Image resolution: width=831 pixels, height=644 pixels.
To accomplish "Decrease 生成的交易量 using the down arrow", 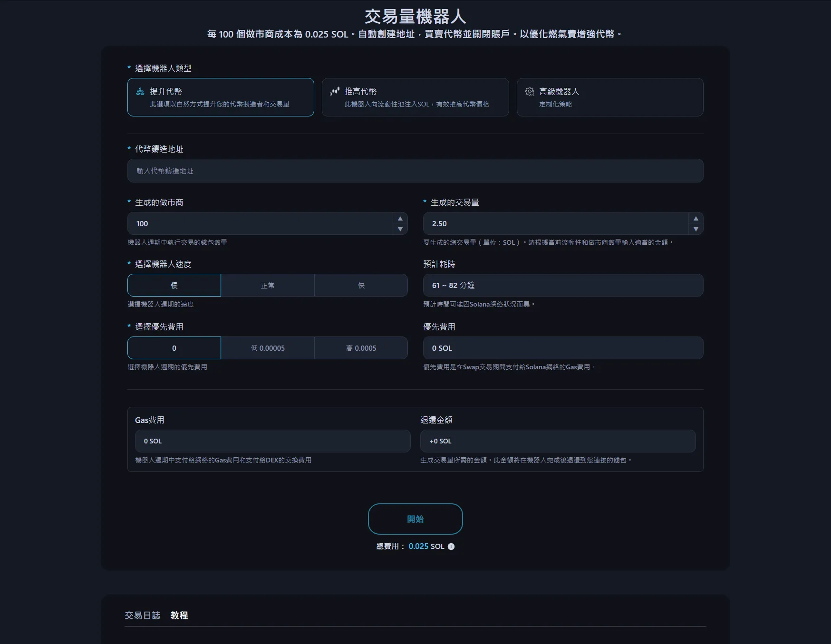I will tap(696, 229).
